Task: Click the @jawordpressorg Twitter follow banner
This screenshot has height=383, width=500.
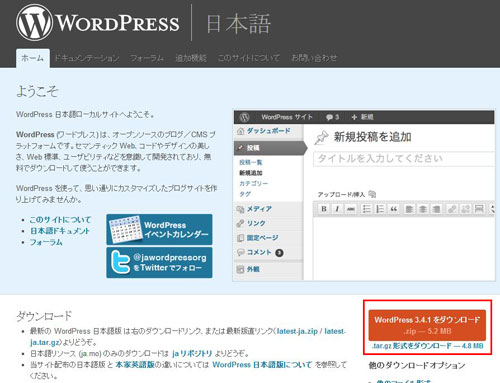Action: [159, 263]
